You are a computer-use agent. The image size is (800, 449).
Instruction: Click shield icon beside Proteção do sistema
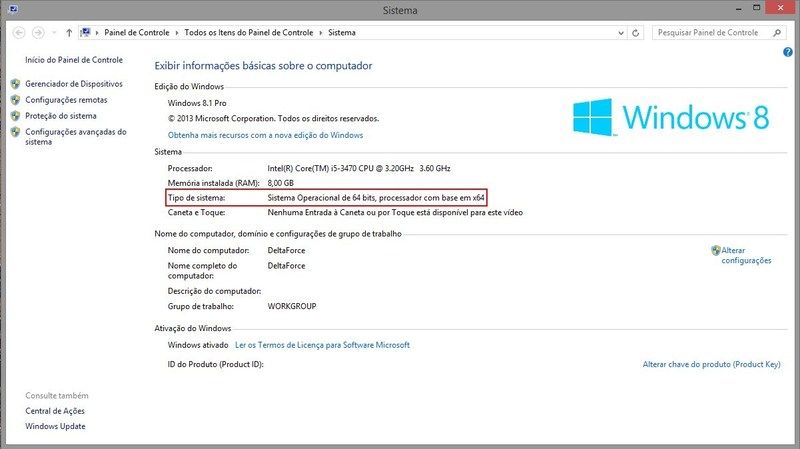pyautogui.click(x=15, y=116)
